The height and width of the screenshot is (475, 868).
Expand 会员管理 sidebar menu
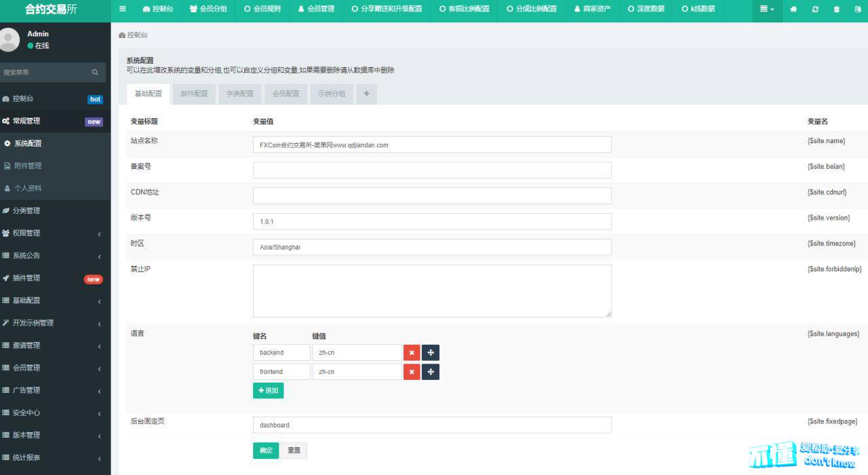pos(54,368)
